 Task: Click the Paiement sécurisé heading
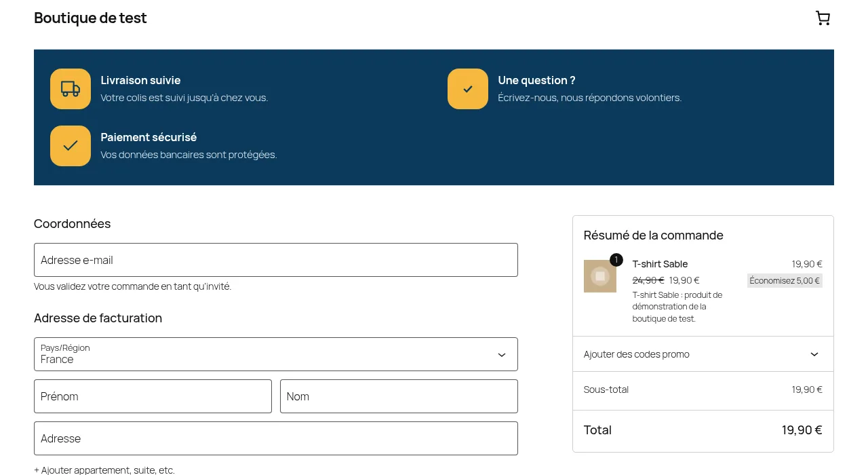149,137
